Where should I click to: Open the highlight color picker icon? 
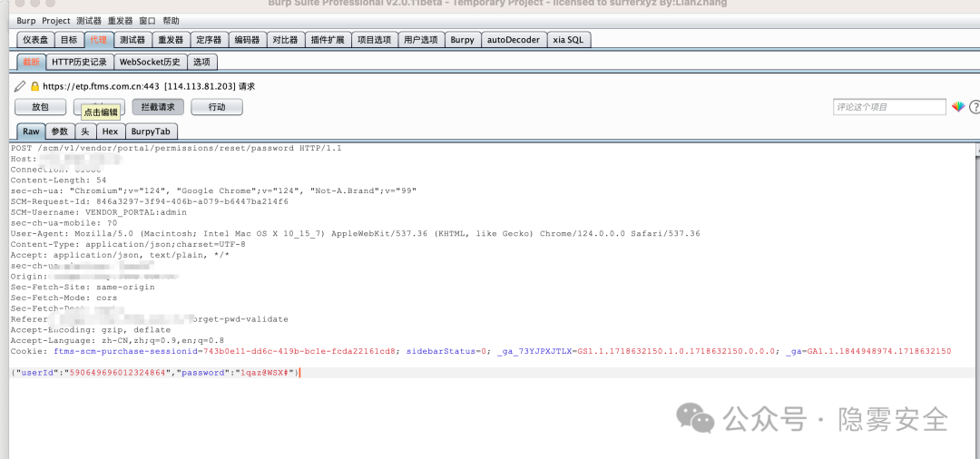(x=958, y=107)
